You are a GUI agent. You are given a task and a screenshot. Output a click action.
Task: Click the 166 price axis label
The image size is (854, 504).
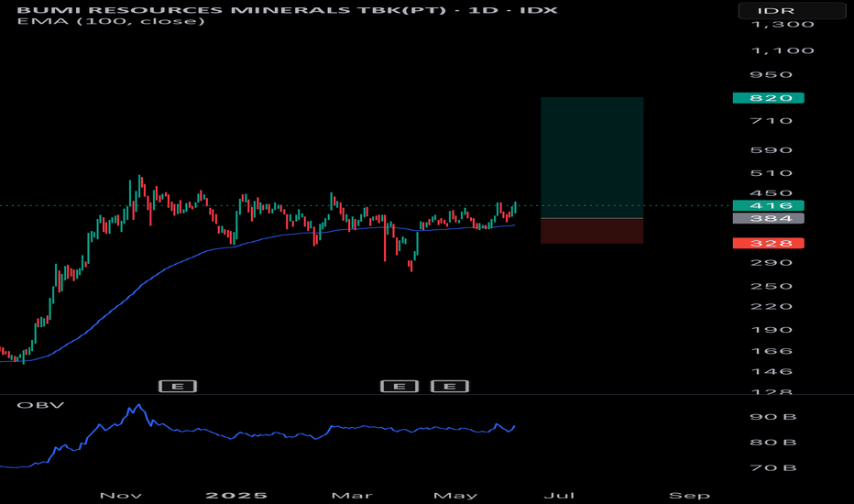coord(772,352)
